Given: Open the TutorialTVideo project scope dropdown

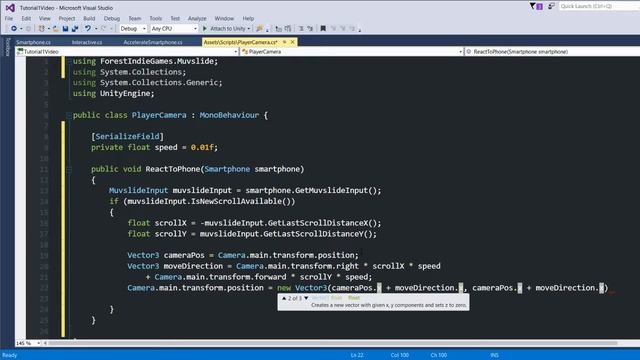Looking at the screenshot, I should point(127,52).
